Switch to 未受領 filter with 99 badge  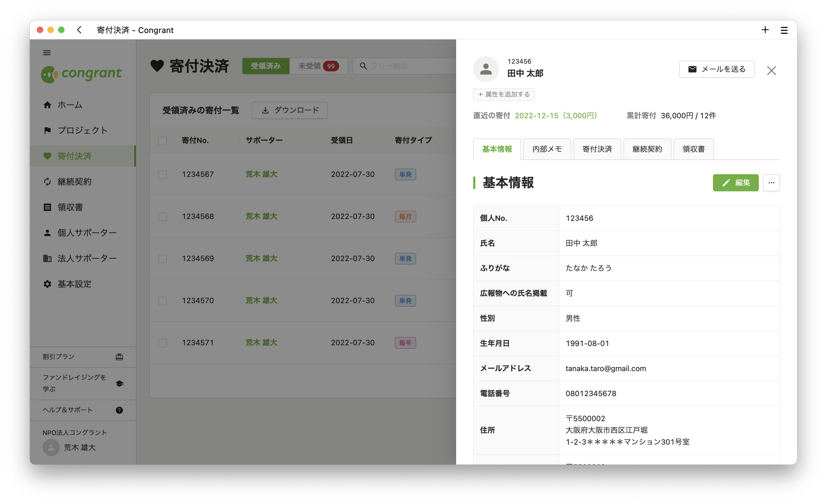(x=318, y=66)
